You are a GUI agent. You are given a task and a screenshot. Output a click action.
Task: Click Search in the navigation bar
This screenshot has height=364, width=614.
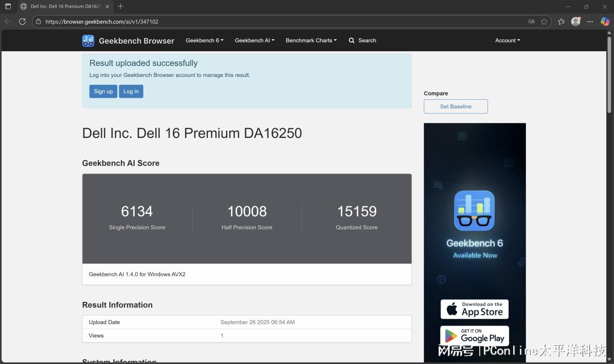pos(362,40)
